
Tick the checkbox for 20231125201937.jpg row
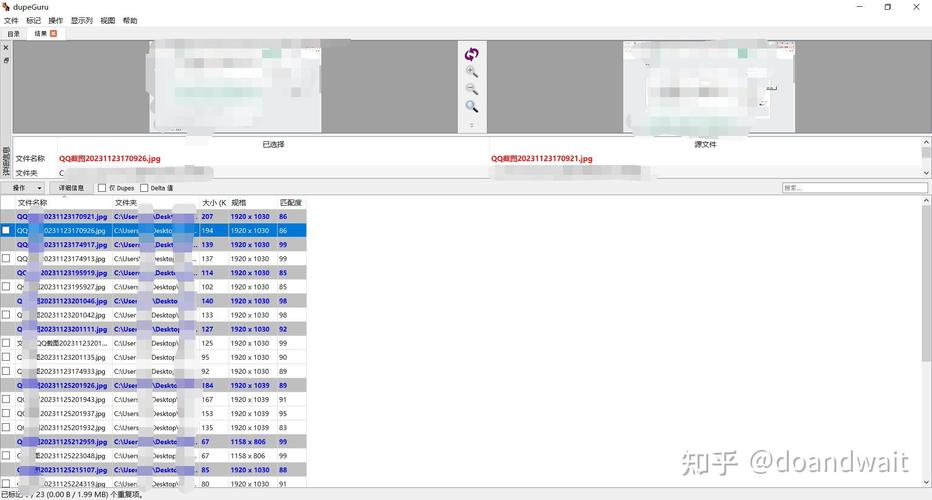coord(6,413)
